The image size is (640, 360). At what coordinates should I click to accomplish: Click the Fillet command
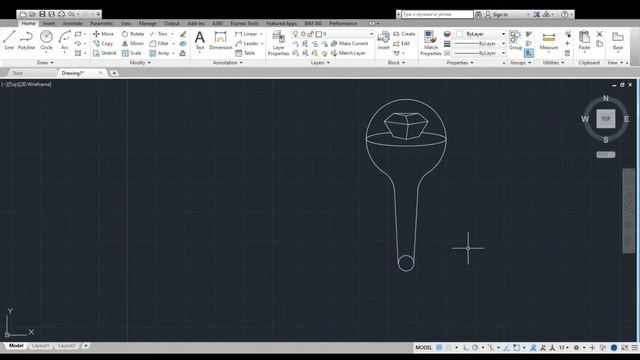coord(159,43)
